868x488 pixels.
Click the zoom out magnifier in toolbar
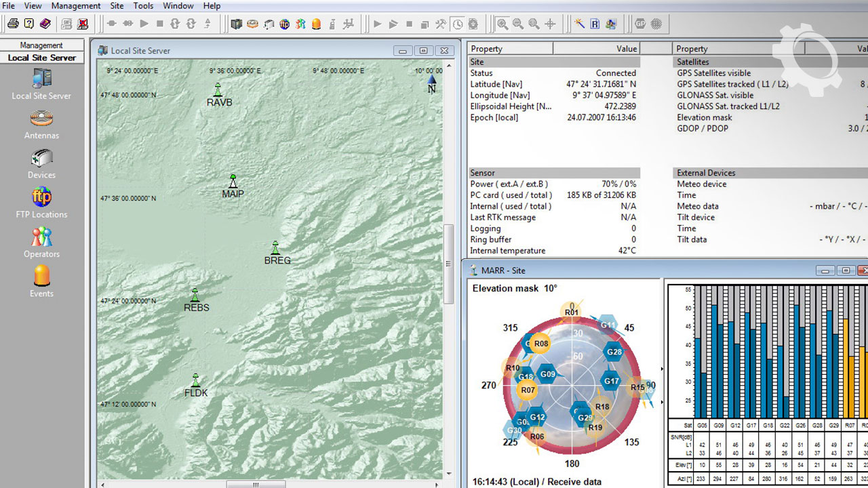pos(518,24)
